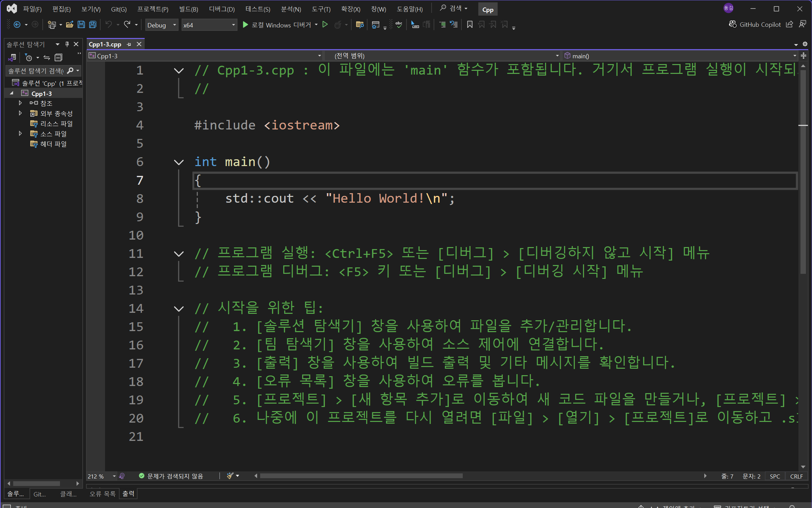
Task: Expand the 소스 파일 folder node
Action: click(x=20, y=134)
